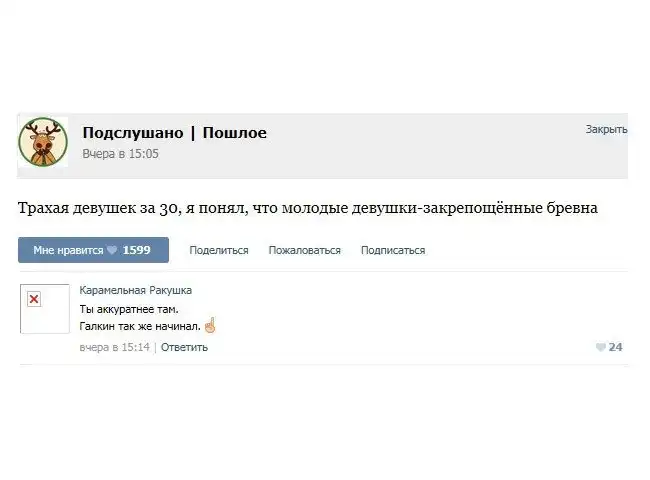Image resolution: width=650 pixels, height=480 pixels.
Task: Click the post timestamp Вчера в 15:05
Action: coord(120,154)
